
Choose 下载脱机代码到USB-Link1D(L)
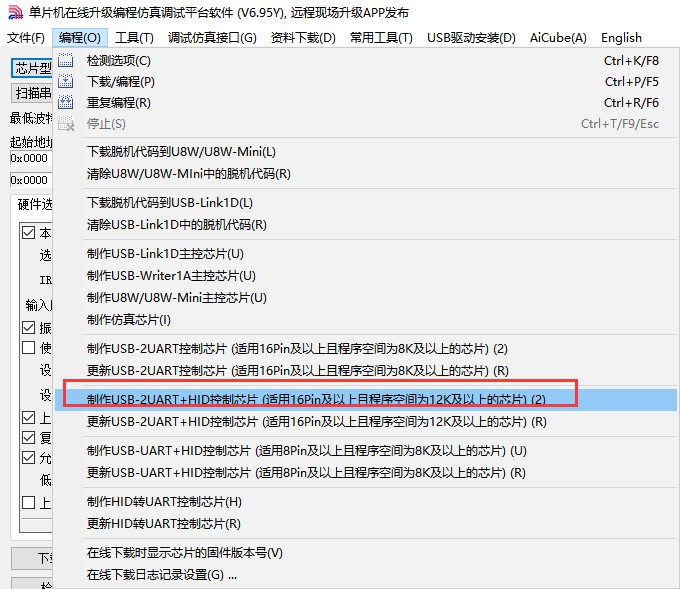[366, 203]
